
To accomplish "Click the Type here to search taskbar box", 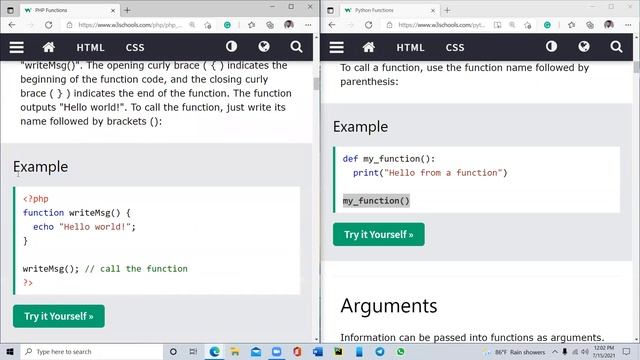I will (x=91, y=351).
